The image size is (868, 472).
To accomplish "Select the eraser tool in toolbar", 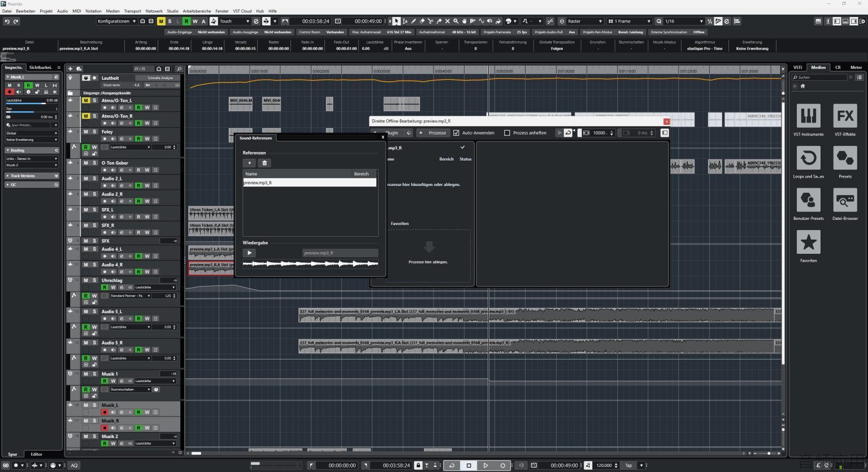I will tap(422, 21).
